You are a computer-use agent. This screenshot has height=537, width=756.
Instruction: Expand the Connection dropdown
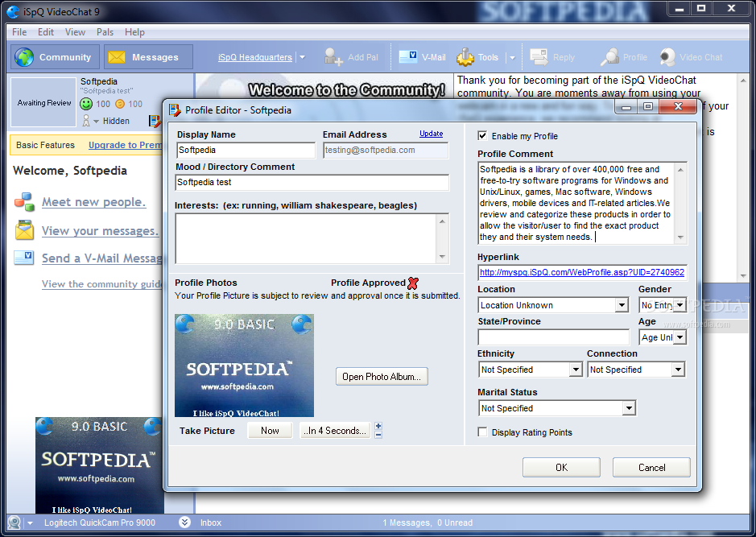[x=678, y=370]
